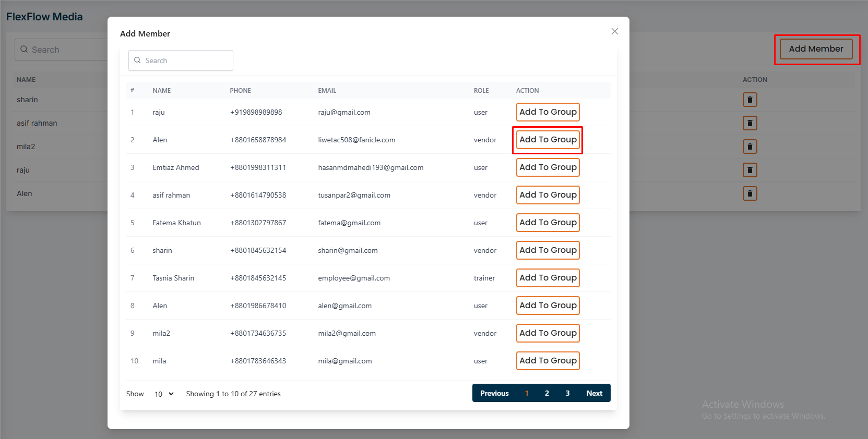
Task: Click Previous pagination button
Action: click(x=494, y=393)
